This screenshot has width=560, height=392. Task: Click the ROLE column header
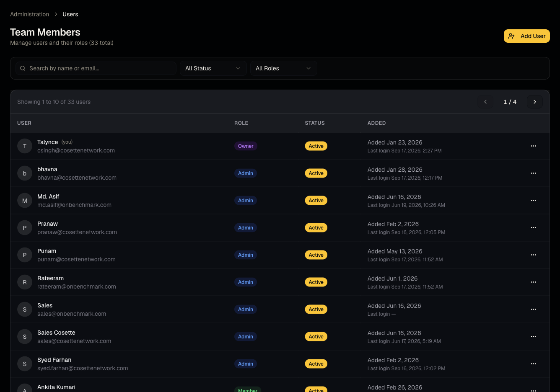[241, 123]
